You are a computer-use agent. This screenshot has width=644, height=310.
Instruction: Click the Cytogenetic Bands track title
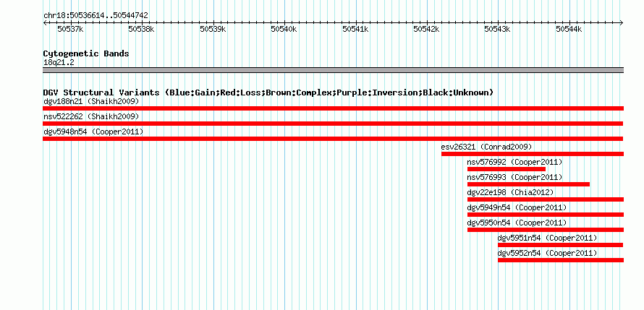pyautogui.click(x=86, y=53)
